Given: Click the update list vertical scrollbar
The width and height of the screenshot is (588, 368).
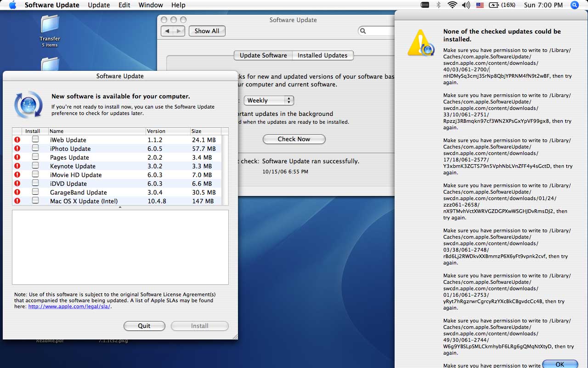Looking at the screenshot, I should click(x=225, y=170).
